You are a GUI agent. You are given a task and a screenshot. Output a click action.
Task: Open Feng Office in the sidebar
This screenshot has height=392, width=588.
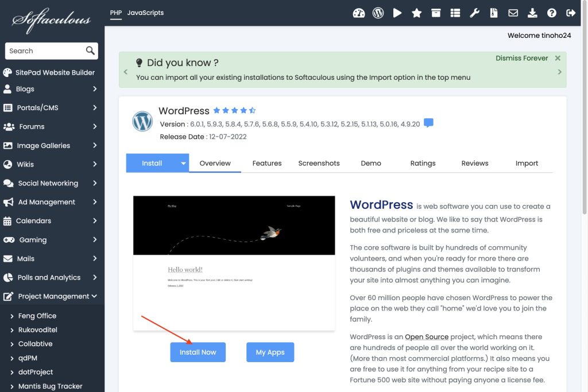(x=37, y=316)
